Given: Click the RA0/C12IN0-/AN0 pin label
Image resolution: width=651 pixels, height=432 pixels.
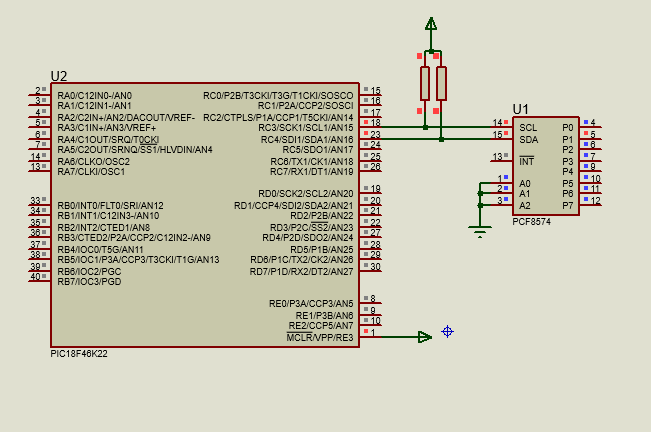Looking at the screenshot, I should pyautogui.click(x=95, y=96).
